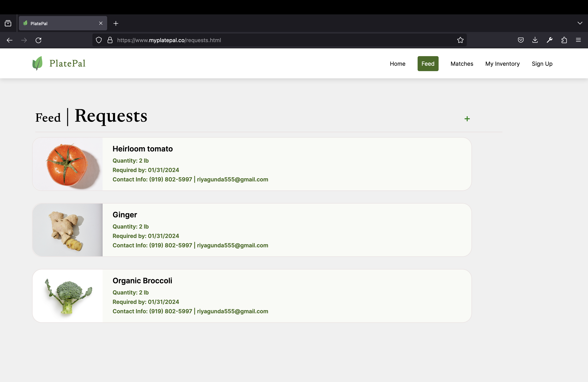Viewport: 588px width, 382px height.
Task: Click the Sign Up link
Action: click(542, 64)
